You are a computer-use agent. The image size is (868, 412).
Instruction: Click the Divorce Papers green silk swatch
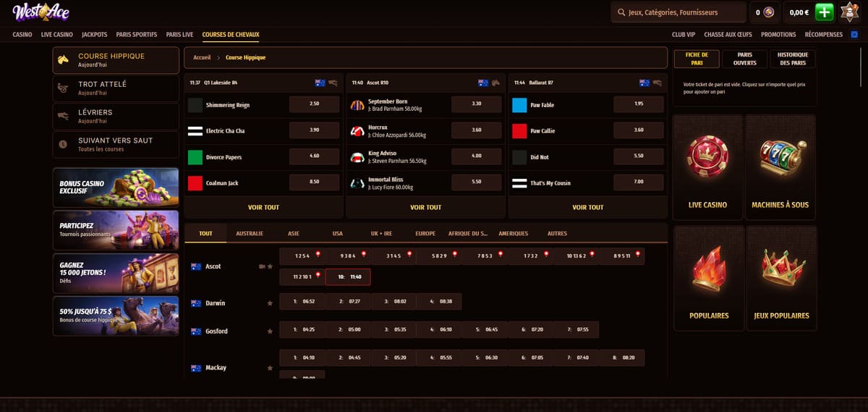click(195, 157)
